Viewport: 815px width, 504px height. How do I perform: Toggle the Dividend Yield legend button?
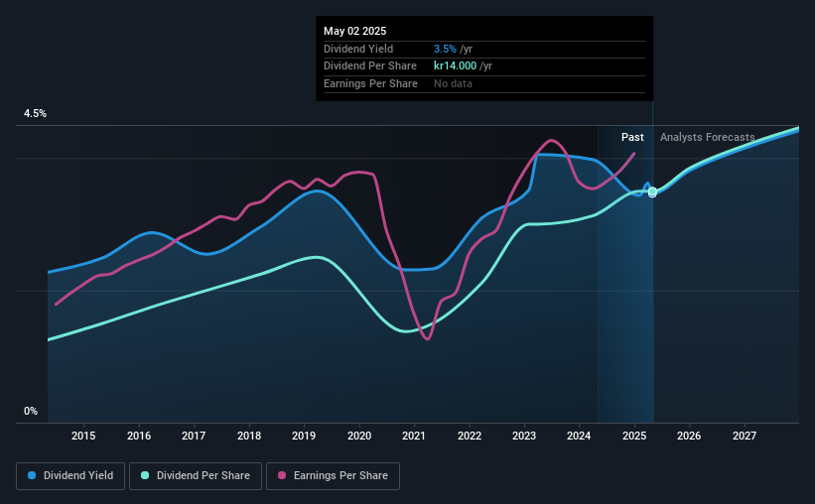tap(70, 476)
